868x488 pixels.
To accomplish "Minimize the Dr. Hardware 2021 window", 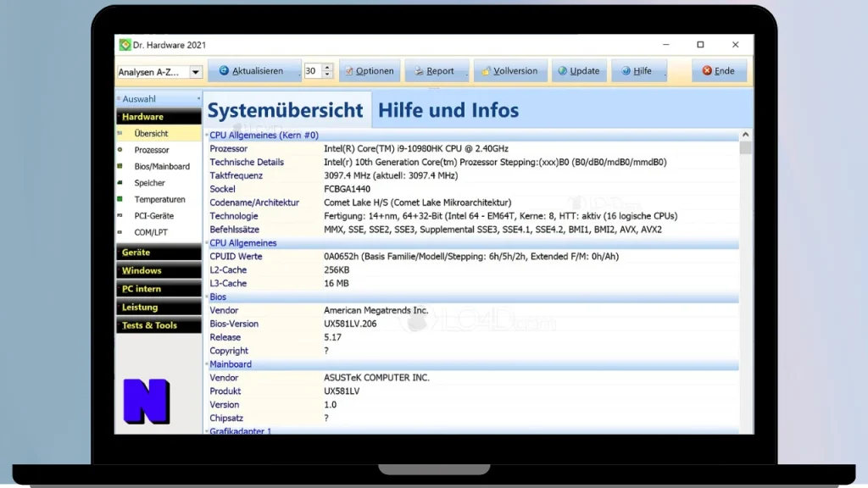I will [666, 44].
